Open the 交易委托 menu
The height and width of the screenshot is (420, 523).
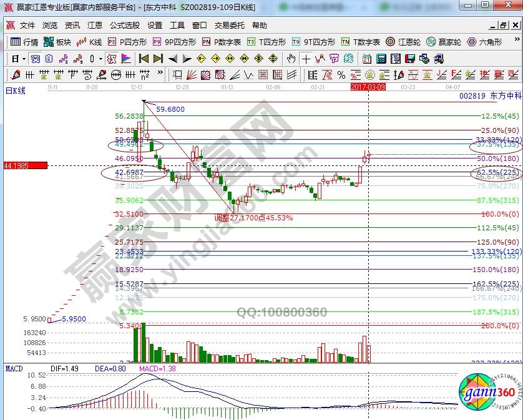click(x=230, y=26)
